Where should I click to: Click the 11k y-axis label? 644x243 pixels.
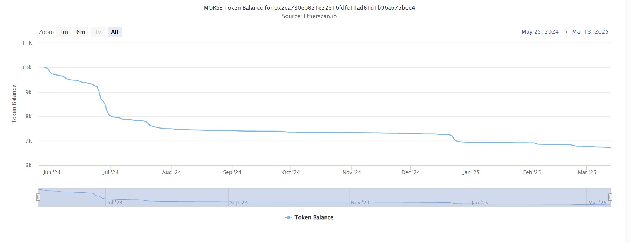coord(27,43)
